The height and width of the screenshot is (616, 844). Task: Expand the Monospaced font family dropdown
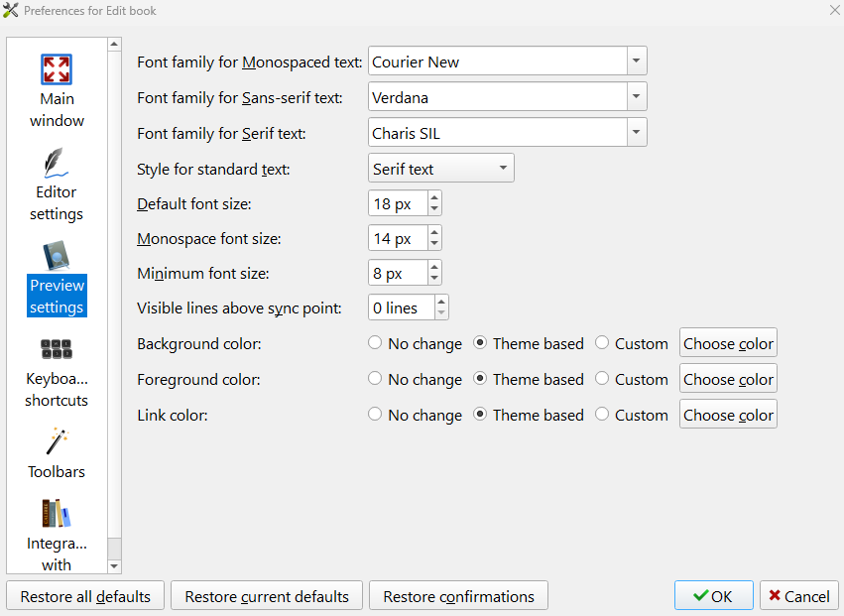pyautogui.click(x=637, y=62)
